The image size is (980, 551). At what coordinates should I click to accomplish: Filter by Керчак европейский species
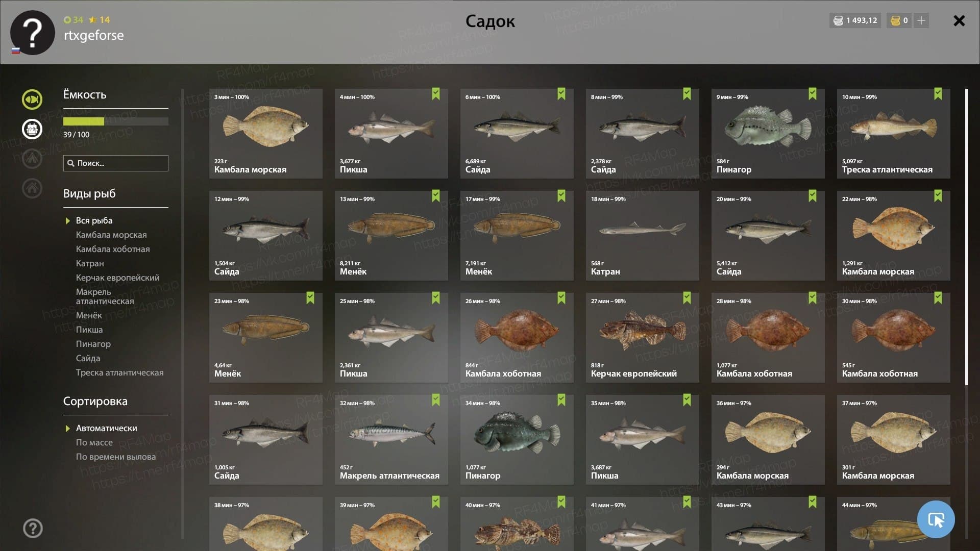pos(117,278)
